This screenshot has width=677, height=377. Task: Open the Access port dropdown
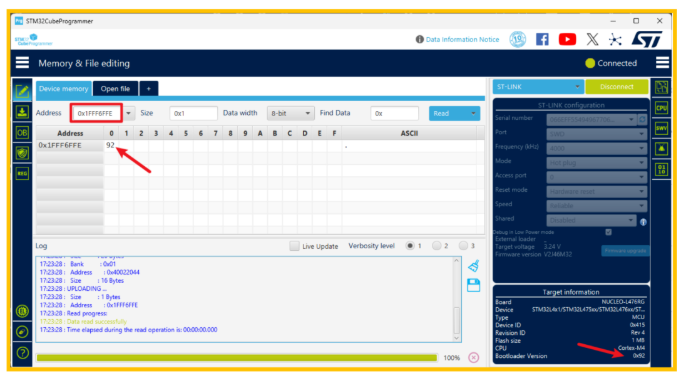tap(596, 177)
